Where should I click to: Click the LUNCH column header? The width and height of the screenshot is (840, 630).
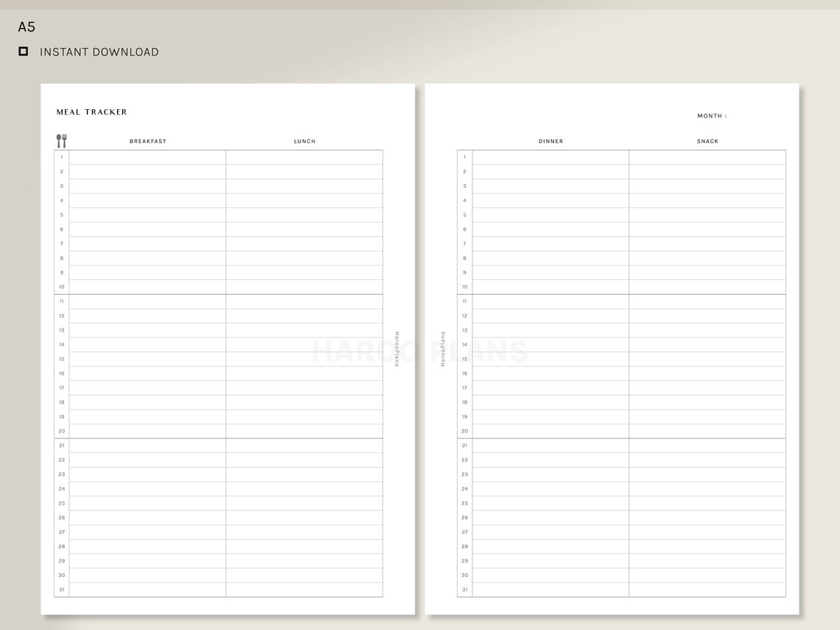coord(304,141)
